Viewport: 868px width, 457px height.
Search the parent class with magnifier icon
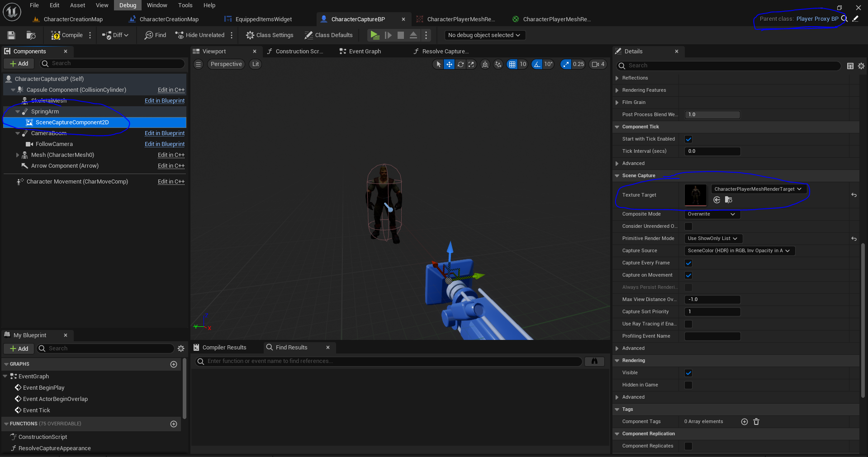pyautogui.click(x=844, y=19)
